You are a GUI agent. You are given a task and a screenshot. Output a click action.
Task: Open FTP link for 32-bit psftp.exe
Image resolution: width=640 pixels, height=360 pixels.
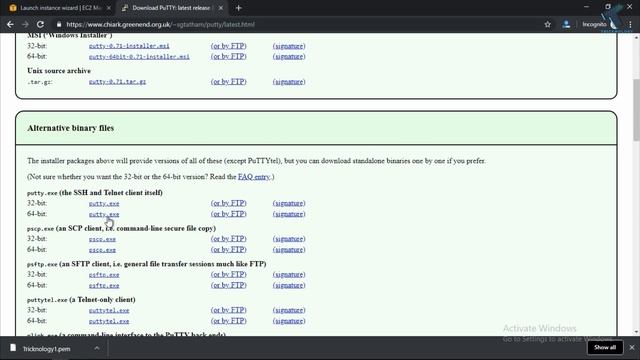[229, 275]
